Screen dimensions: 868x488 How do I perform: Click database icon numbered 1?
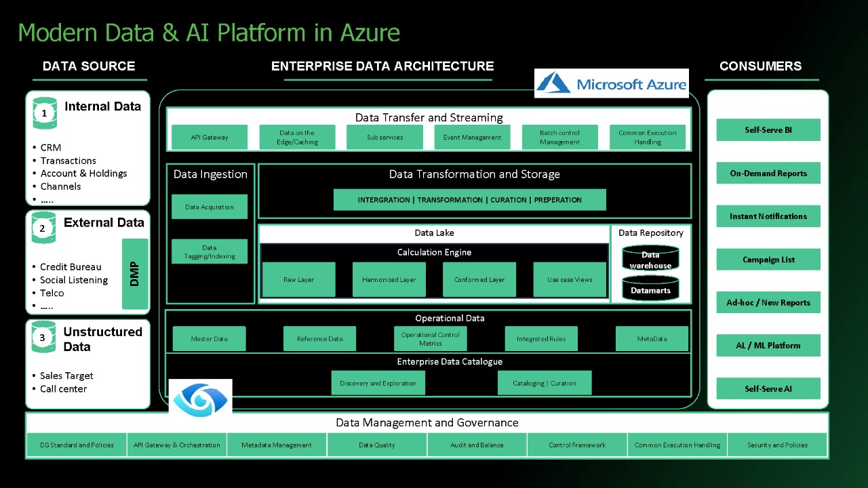(45, 113)
